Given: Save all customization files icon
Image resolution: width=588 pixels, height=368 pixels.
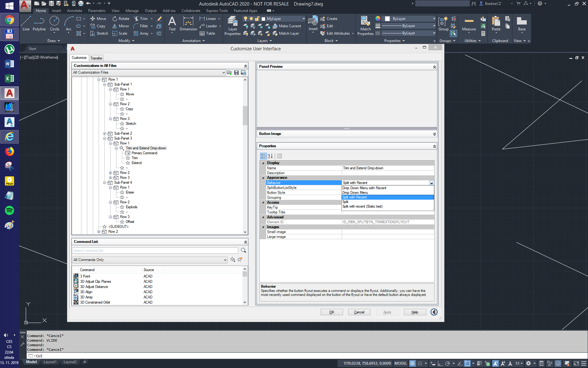Looking at the screenshot, I should click(236, 73).
